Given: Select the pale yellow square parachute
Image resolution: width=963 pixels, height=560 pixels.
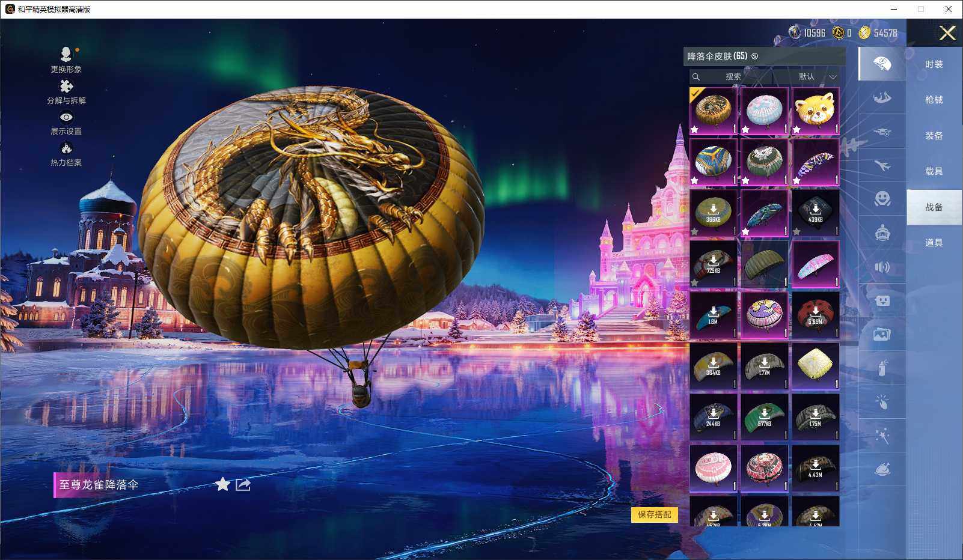Looking at the screenshot, I should [x=816, y=367].
